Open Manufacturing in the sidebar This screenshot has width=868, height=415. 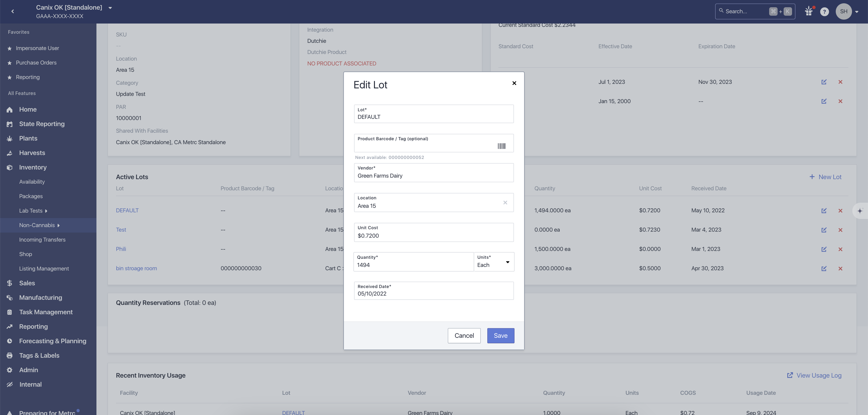click(x=40, y=298)
